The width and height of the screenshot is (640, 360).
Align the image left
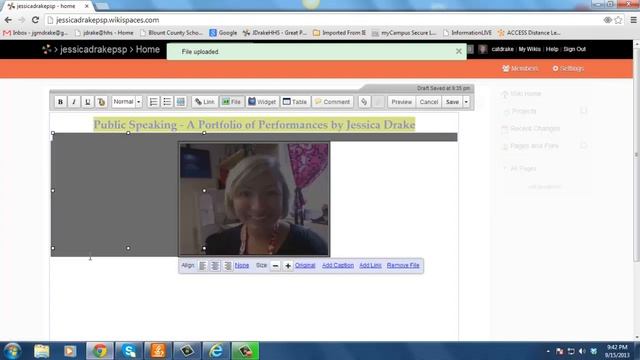tap(202, 266)
